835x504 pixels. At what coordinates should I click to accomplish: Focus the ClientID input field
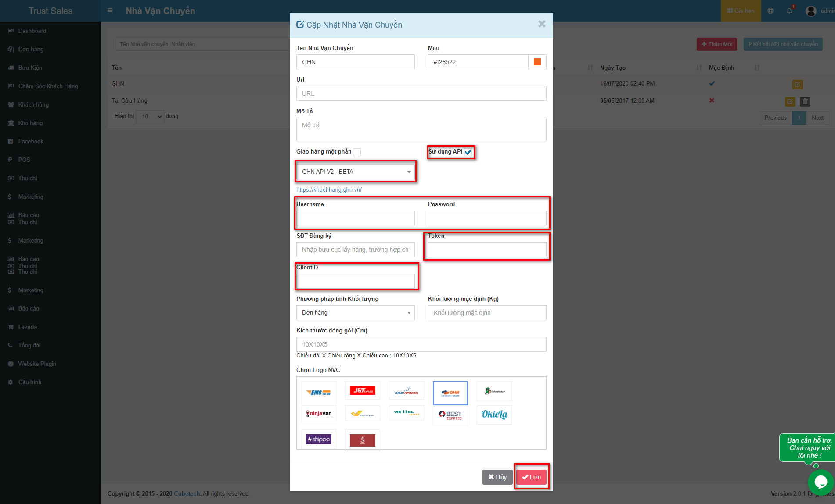click(356, 281)
